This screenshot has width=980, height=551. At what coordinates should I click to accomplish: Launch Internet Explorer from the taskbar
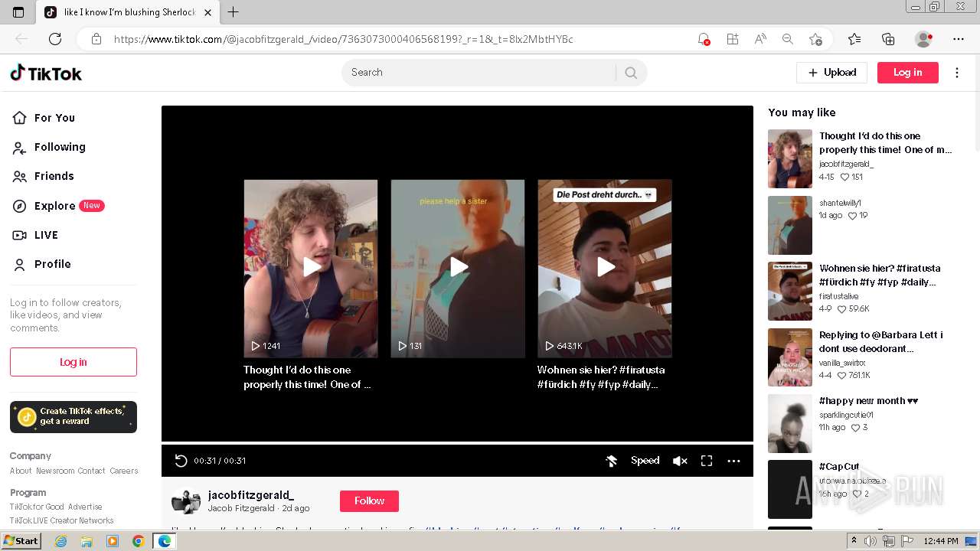[61, 541]
